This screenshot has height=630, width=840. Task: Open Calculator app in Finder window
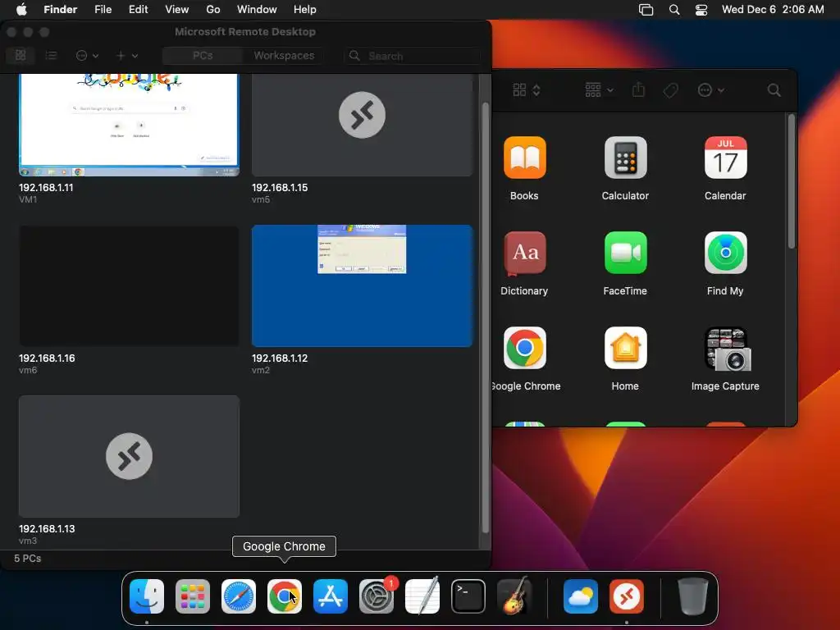(x=625, y=157)
